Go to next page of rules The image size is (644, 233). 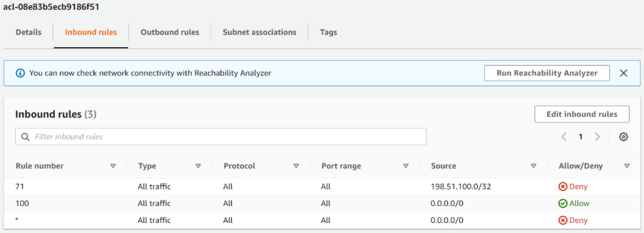point(597,137)
